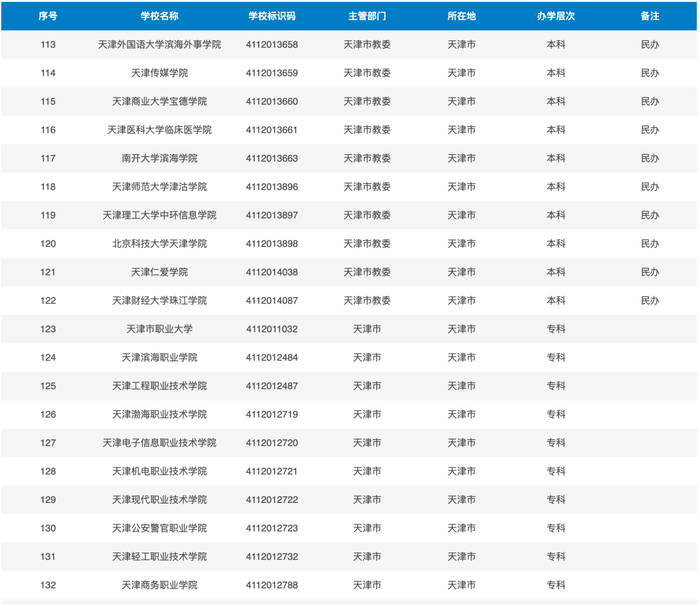Click 天津市教委 in row 114

point(367,73)
